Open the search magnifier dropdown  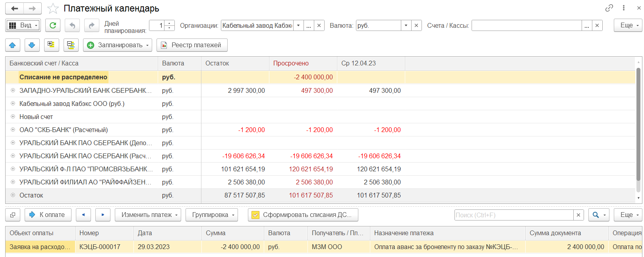click(599, 215)
